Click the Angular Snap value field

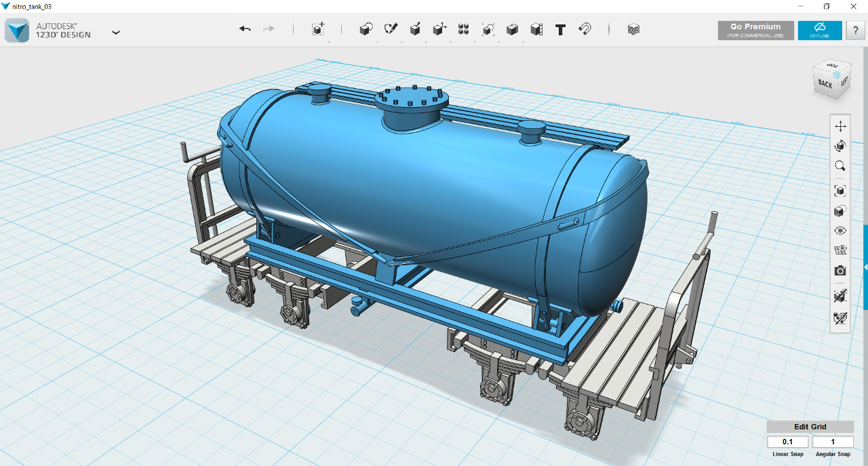pos(833,442)
